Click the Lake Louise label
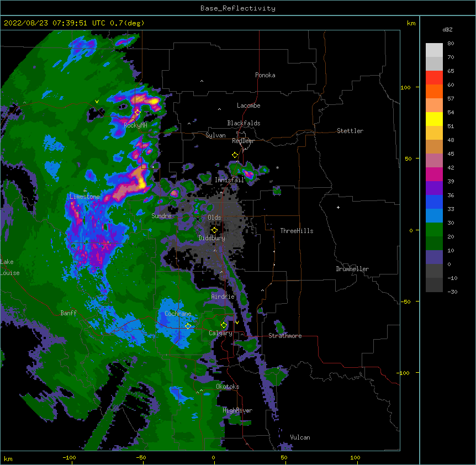 [10, 267]
